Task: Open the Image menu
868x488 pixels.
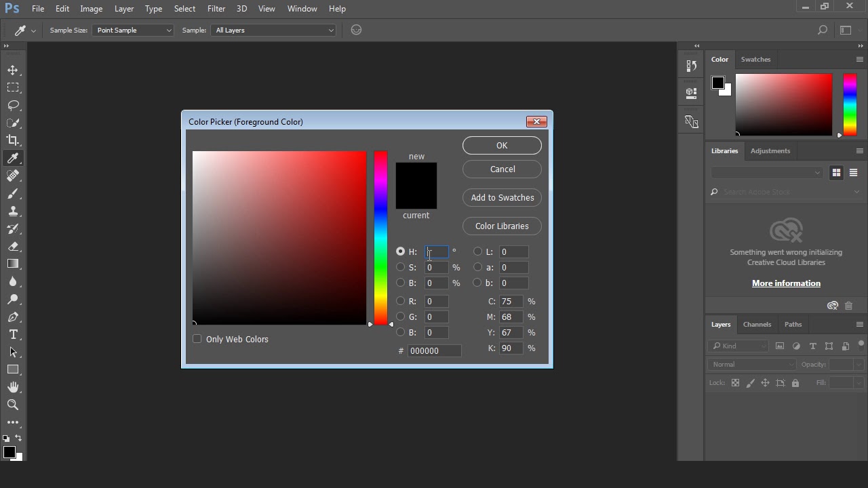Action: [91, 9]
